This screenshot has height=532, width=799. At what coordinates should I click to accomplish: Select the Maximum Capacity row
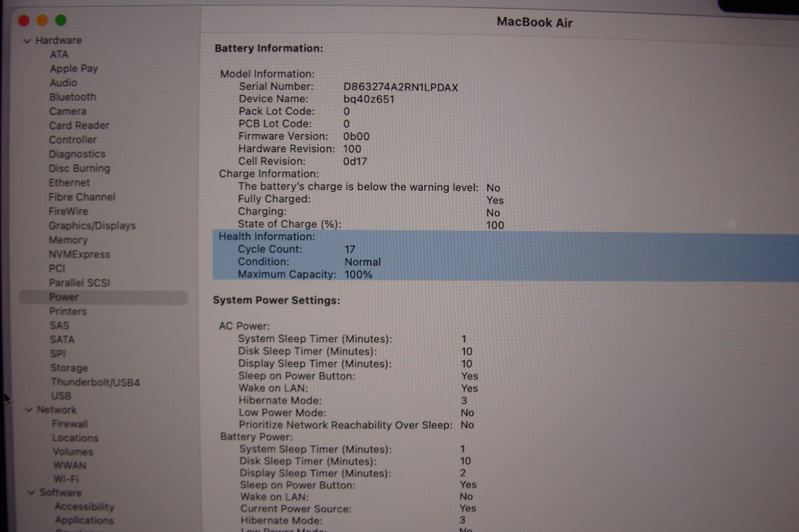[305, 274]
